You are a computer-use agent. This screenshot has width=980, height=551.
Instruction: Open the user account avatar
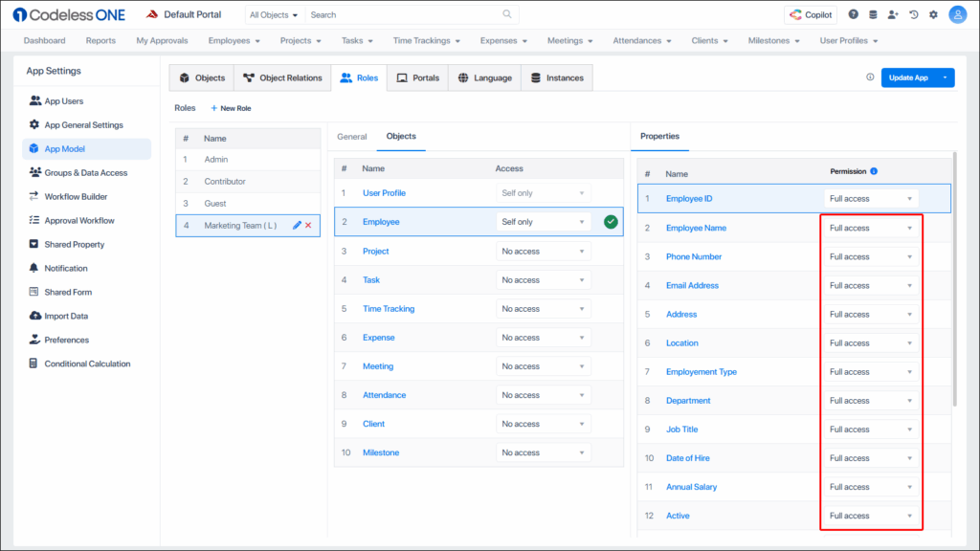tap(957, 14)
